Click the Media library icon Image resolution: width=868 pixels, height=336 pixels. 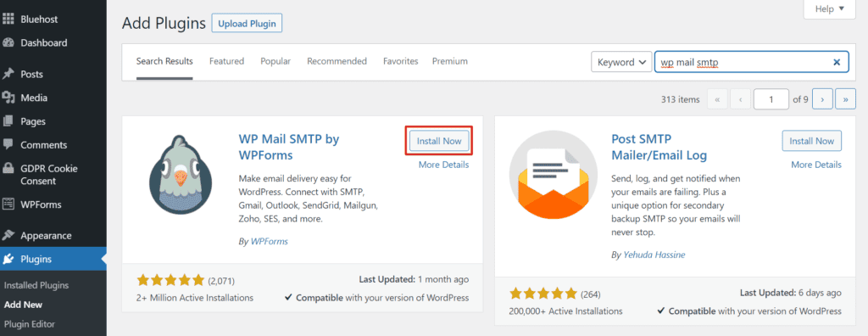pyautogui.click(x=8, y=98)
